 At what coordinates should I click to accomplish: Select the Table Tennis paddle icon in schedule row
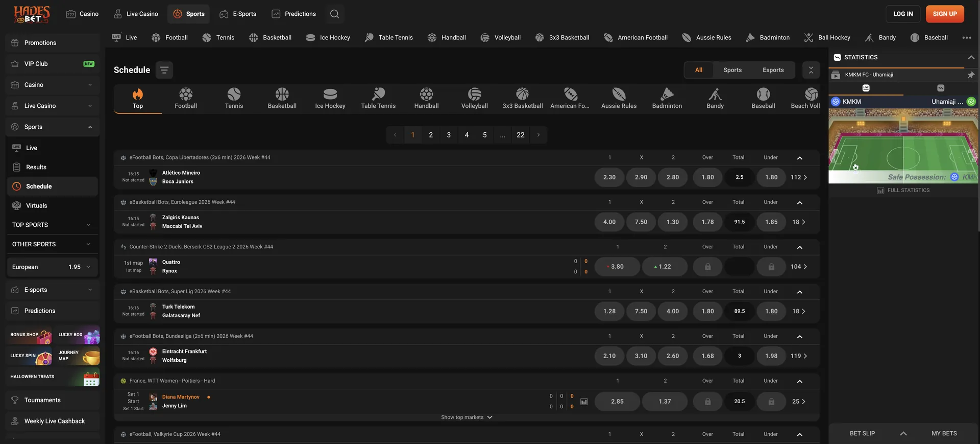(x=378, y=94)
